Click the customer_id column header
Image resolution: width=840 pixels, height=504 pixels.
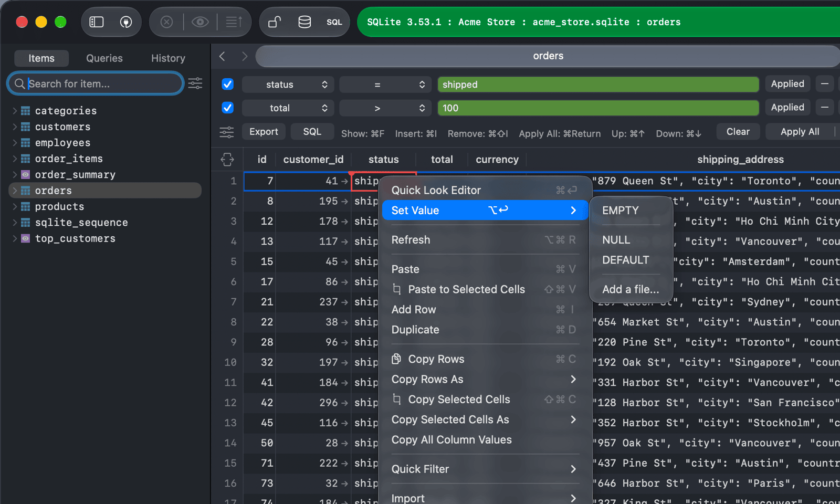pyautogui.click(x=313, y=160)
